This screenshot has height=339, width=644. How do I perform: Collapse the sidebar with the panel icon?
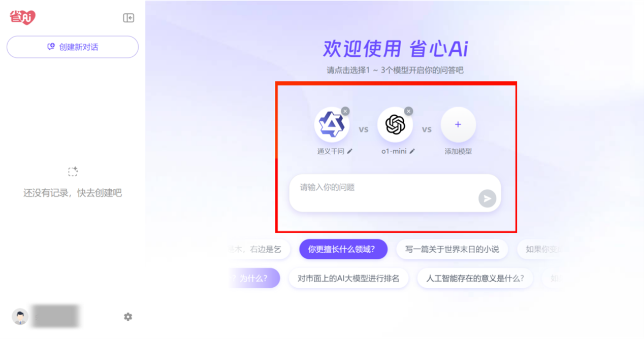click(x=128, y=18)
